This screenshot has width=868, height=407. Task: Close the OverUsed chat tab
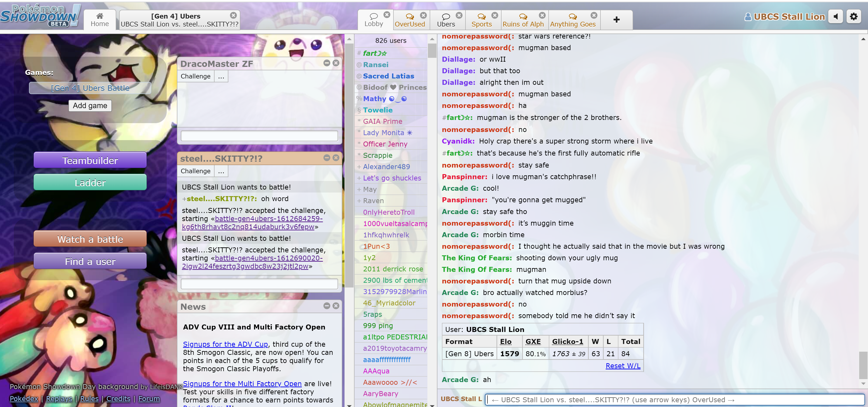(423, 15)
